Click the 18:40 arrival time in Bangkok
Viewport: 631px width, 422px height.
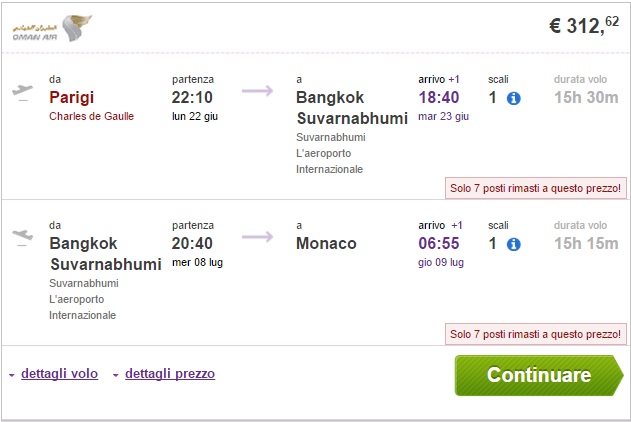(439, 97)
